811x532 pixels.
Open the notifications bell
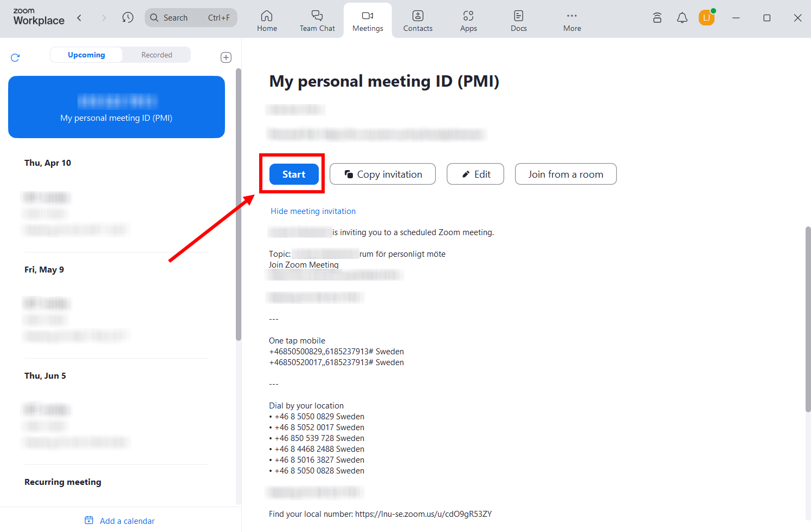pyautogui.click(x=682, y=18)
